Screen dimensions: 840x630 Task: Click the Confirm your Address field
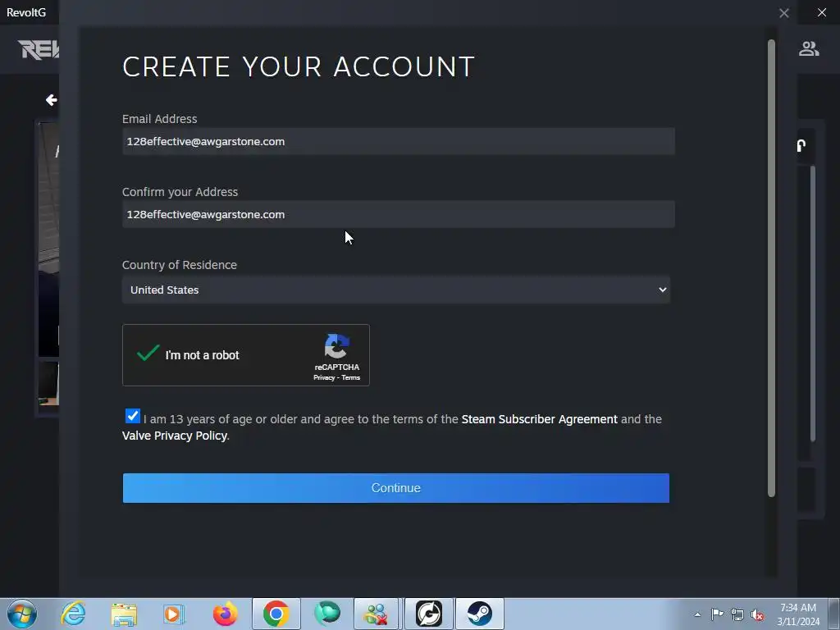click(x=398, y=214)
